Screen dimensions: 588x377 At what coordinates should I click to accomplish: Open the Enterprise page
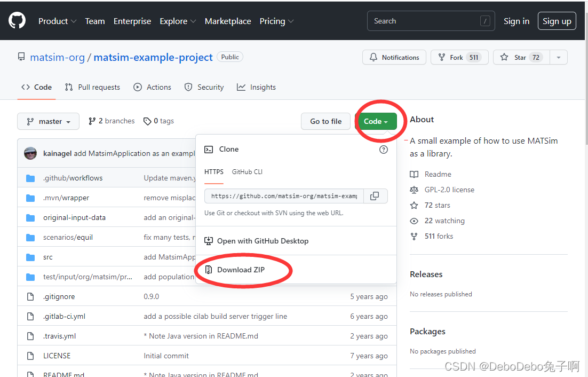[x=132, y=21]
